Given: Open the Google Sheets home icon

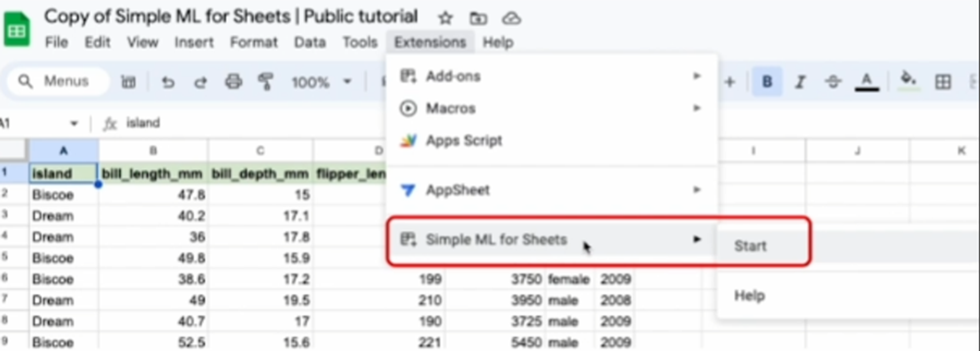Looking at the screenshot, I should pyautogui.click(x=17, y=30).
